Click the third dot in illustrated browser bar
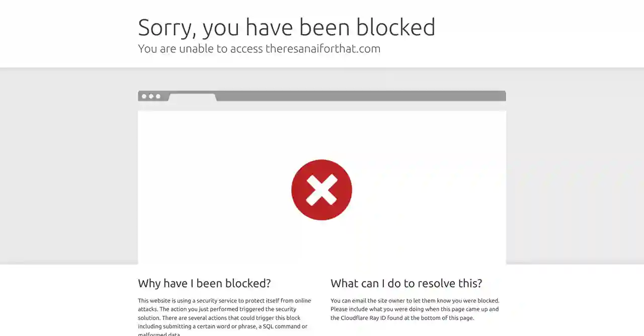This screenshot has height=336, width=644. 158,96
